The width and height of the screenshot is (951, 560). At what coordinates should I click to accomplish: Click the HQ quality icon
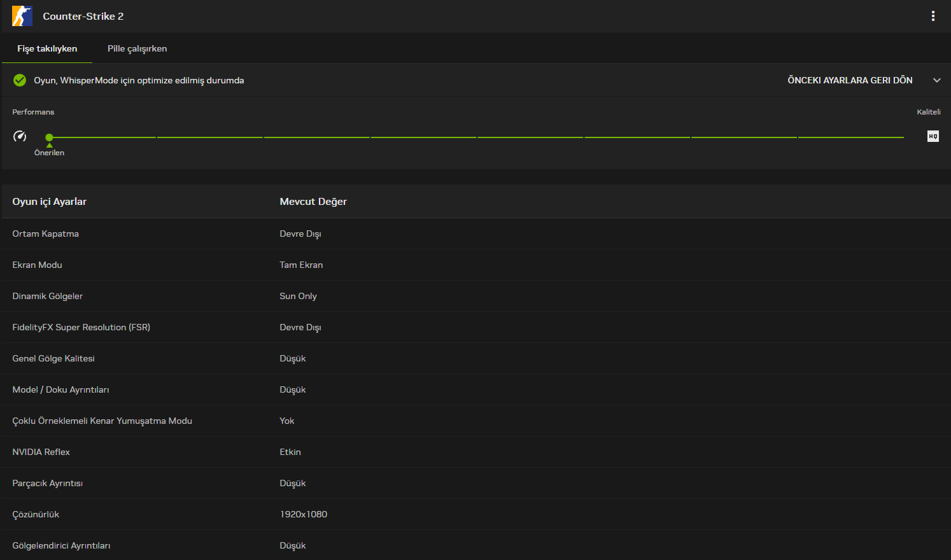tap(933, 136)
